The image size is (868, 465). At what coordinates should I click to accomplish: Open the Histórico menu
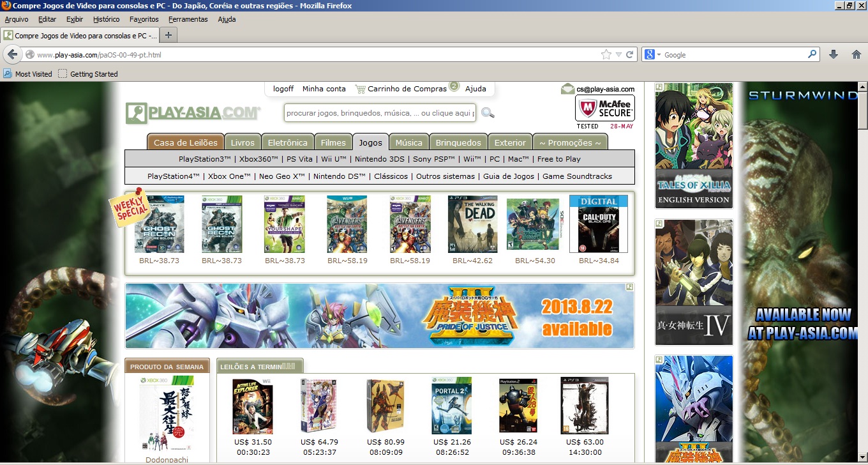click(x=106, y=19)
